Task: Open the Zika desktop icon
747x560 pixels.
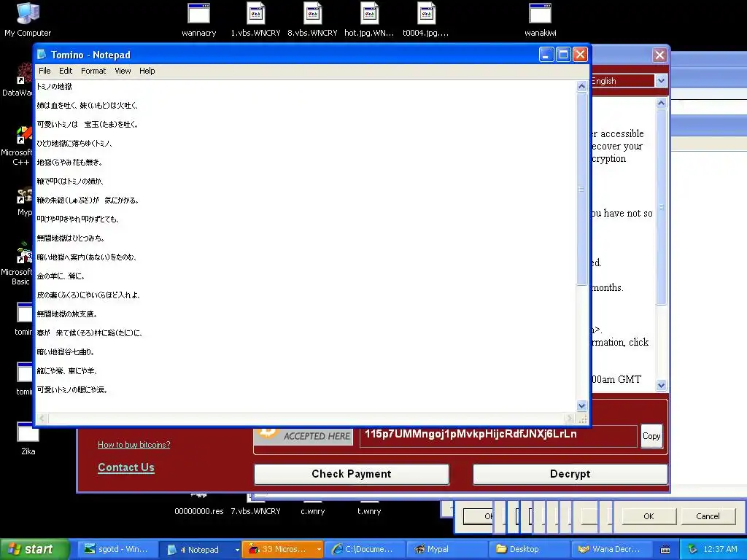Action: coord(28,439)
